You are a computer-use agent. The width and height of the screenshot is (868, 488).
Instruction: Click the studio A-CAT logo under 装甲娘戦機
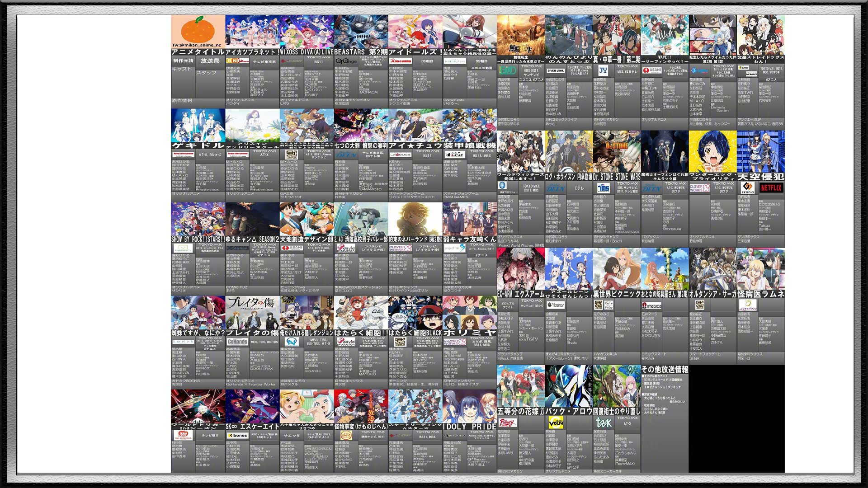(x=454, y=155)
